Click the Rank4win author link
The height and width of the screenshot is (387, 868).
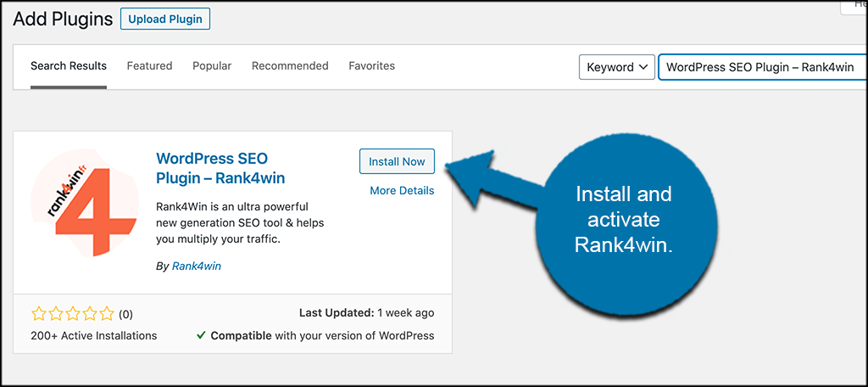pyautogui.click(x=197, y=266)
